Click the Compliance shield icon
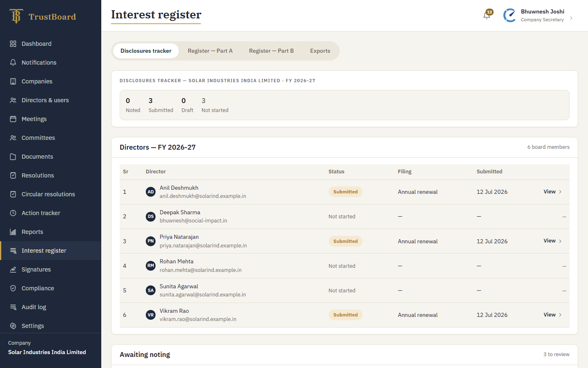Screen dimensions: 588x368 [13, 288]
